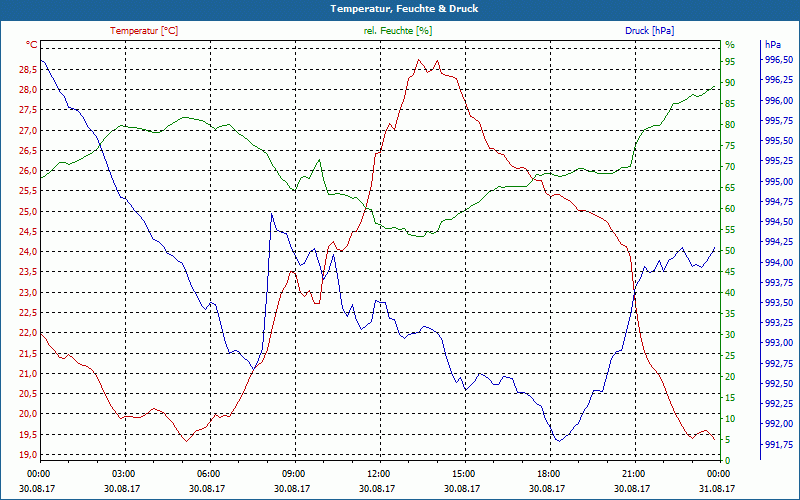The width and height of the screenshot is (800, 500).
Task: Click humidity axis value 65
Action: (x=730, y=188)
